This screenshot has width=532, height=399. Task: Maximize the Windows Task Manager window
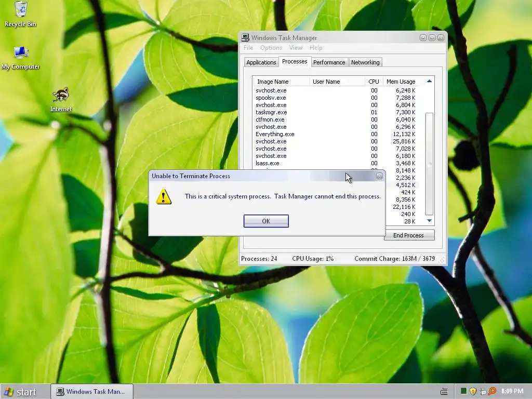pyautogui.click(x=432, y=37)
